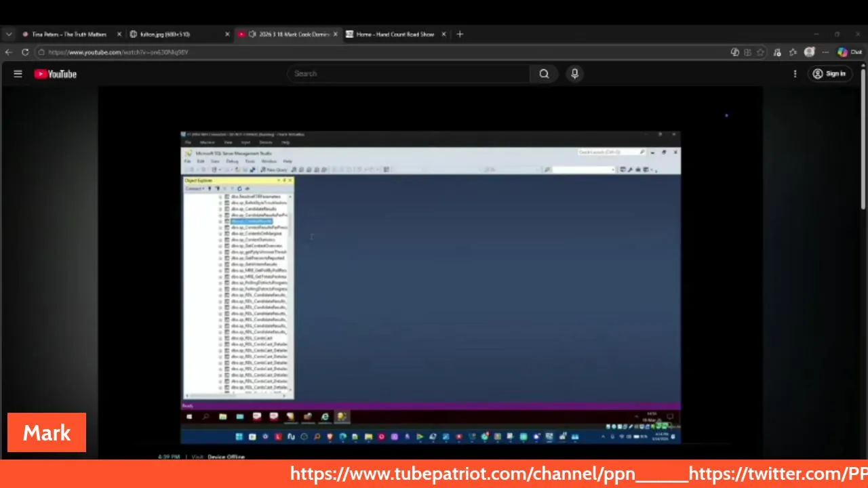This screenshot has width=868, height=488.
Task: Select the highlighted dbo.sp_ContestResults procedure
Action: (251, 221)
